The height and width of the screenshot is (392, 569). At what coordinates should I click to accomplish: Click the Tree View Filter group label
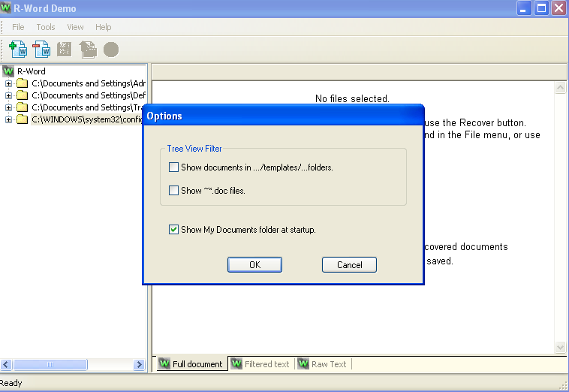tap(194, 149)
